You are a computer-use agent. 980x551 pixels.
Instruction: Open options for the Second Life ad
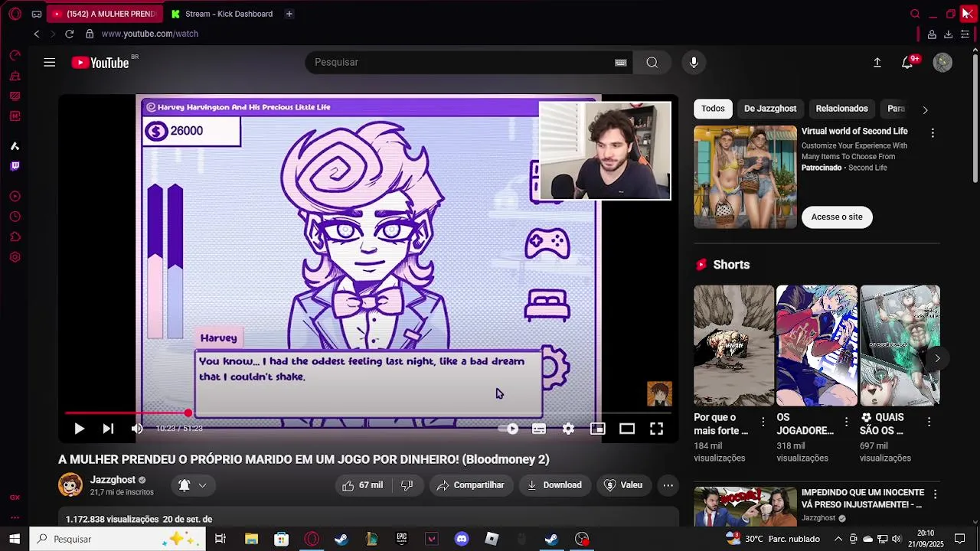click(933, 133)
